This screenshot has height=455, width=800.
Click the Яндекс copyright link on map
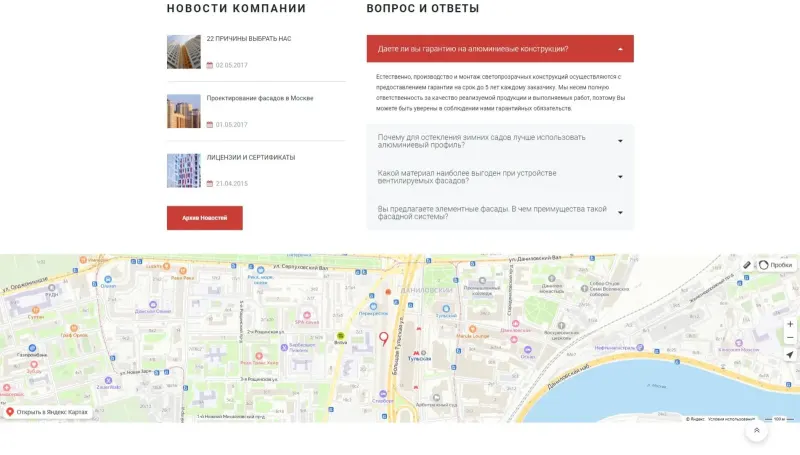tap(695, 419)
